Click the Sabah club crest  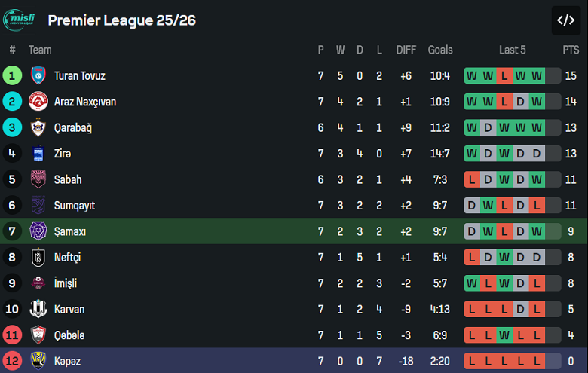click(x=38, y=179)
